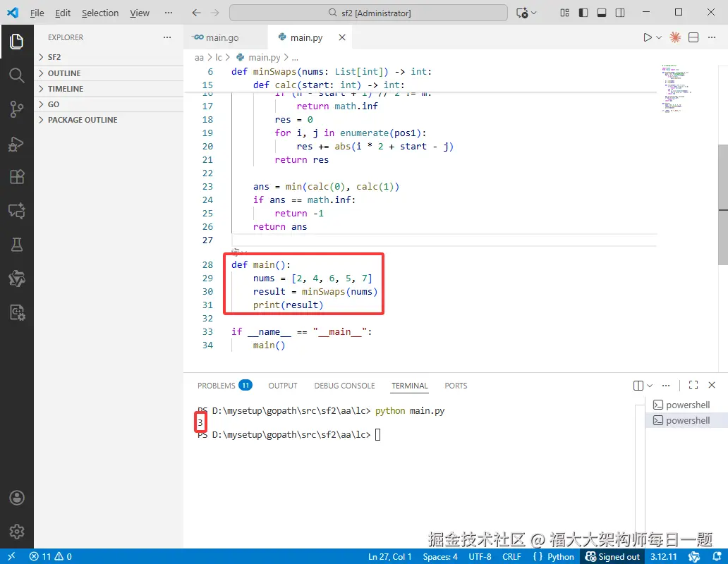This screenshot has width=728, height=564.
Task: Select the first powershell terminal
Action: (686, 405)
